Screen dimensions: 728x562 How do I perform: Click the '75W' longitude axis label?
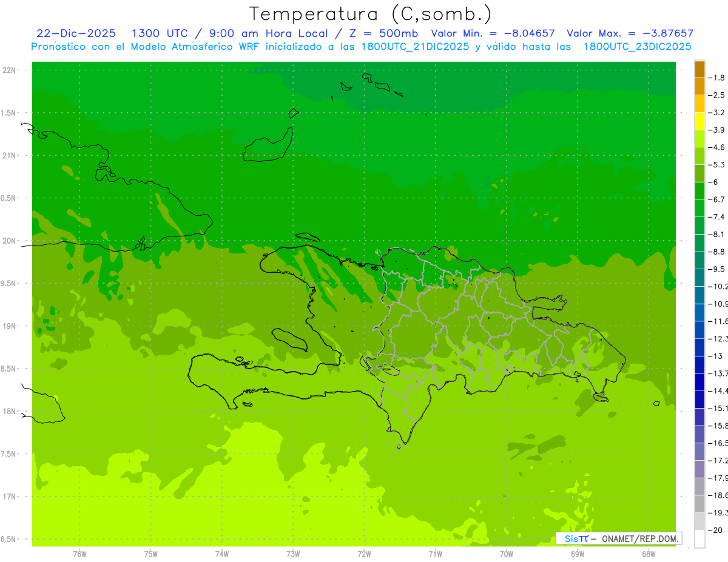pos(151,554)
